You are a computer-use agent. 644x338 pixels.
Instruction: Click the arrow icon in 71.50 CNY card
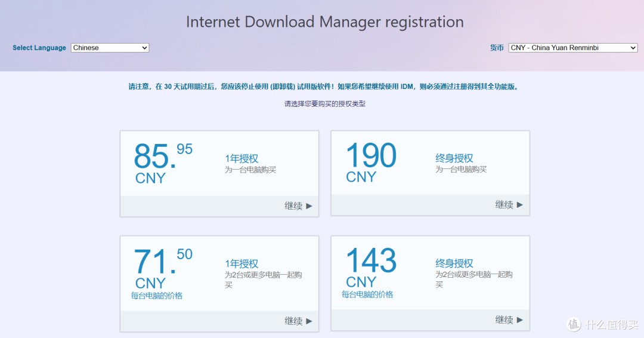(x=309, y=321)
